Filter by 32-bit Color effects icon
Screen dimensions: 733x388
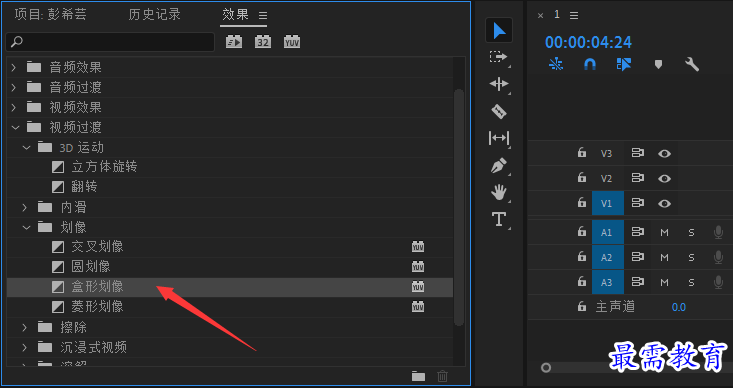point(263,42)
